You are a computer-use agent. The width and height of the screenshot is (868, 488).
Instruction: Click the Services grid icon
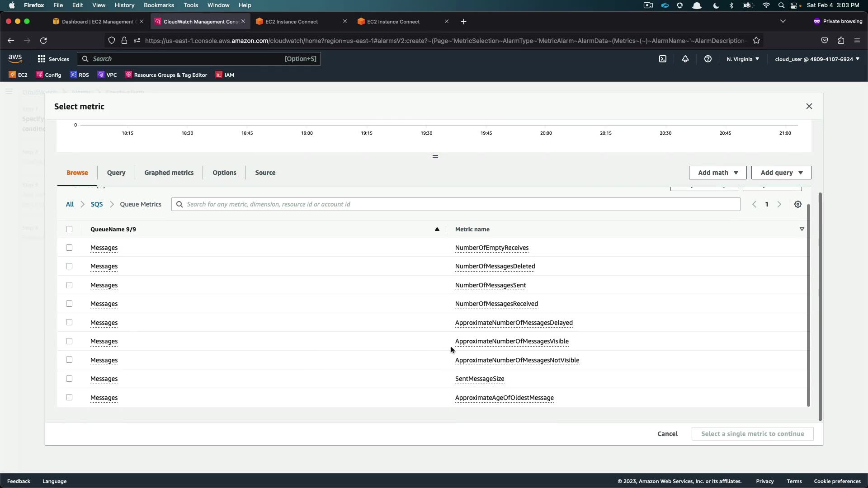[42, 59]
